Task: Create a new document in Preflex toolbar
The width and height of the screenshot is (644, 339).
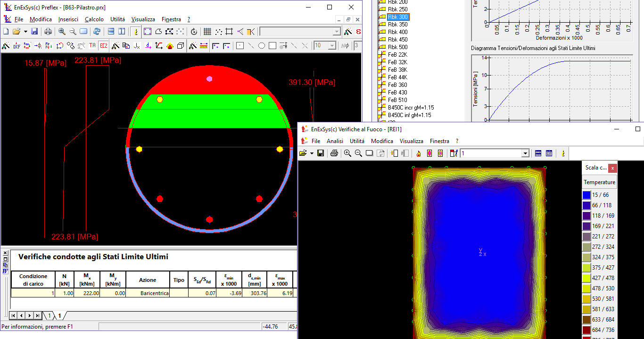Action: point(6,32)
